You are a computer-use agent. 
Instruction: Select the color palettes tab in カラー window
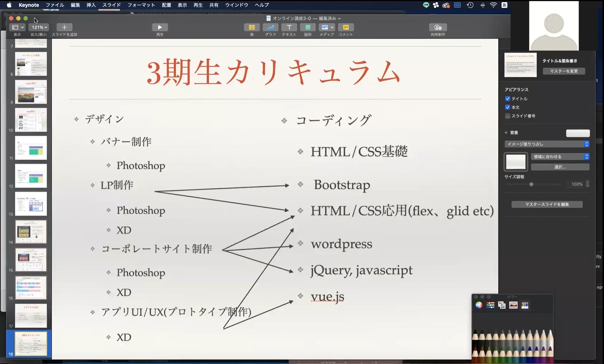[502, 305]
